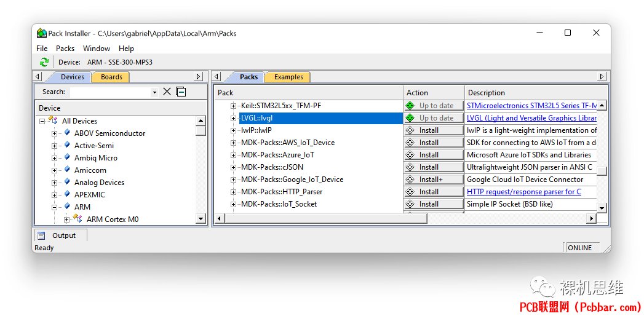This screenshot has height=316, width=644.
Task: Expand the Analog Devices node
Action: click(x=54, y=183)
